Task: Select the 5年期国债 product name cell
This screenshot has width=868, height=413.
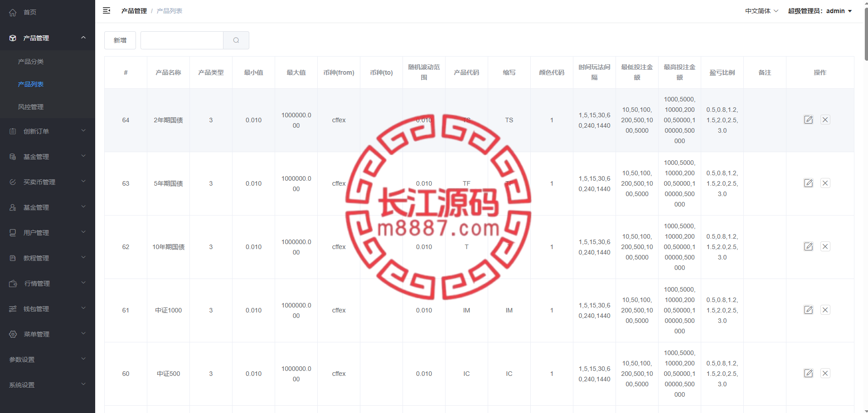Action: coord(168,183)
